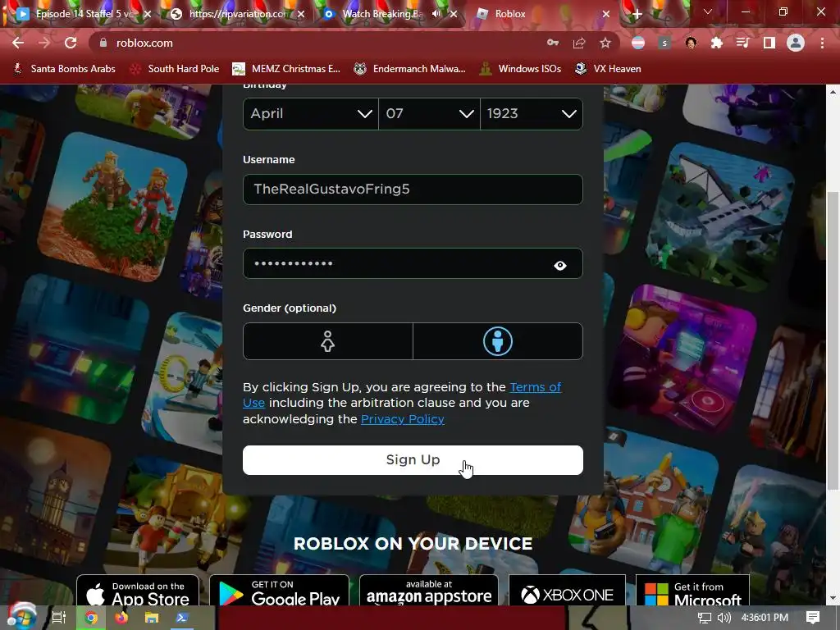This screenshot has height=630, width=840.
Task: Open the Chrome three-dot menu
Action: click(822, 43)
